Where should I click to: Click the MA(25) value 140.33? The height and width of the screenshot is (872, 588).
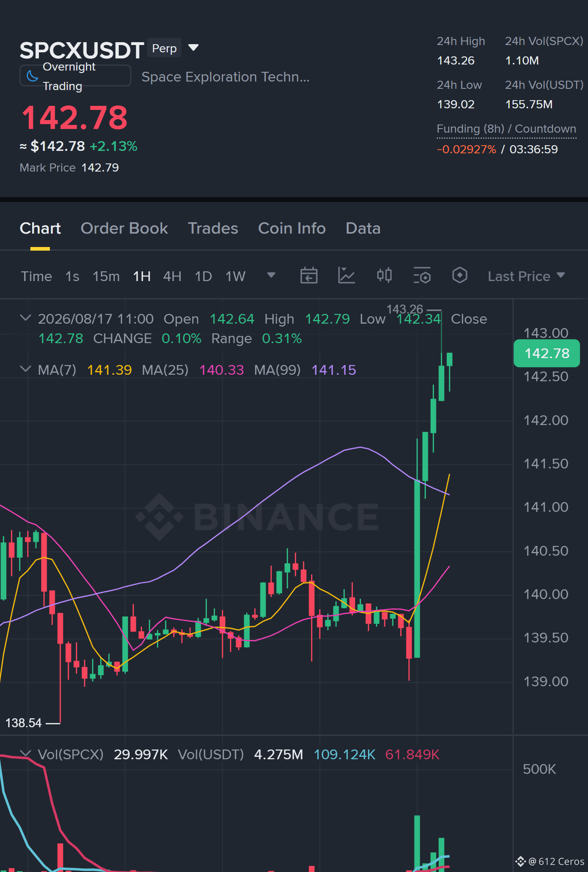click(222, 370)
